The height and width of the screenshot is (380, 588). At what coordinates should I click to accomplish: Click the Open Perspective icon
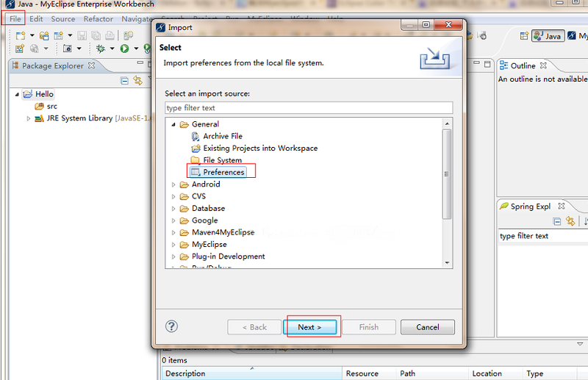tap(524, 36)
